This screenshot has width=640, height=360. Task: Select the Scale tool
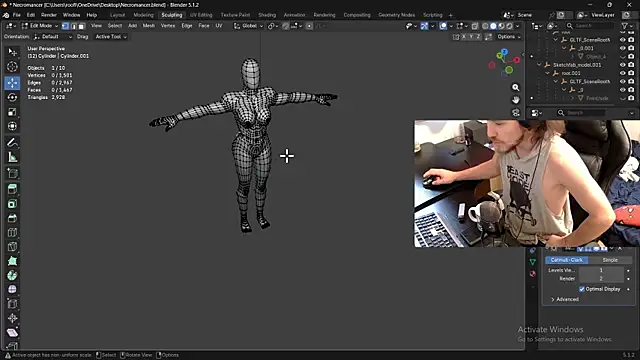[12, 111]
